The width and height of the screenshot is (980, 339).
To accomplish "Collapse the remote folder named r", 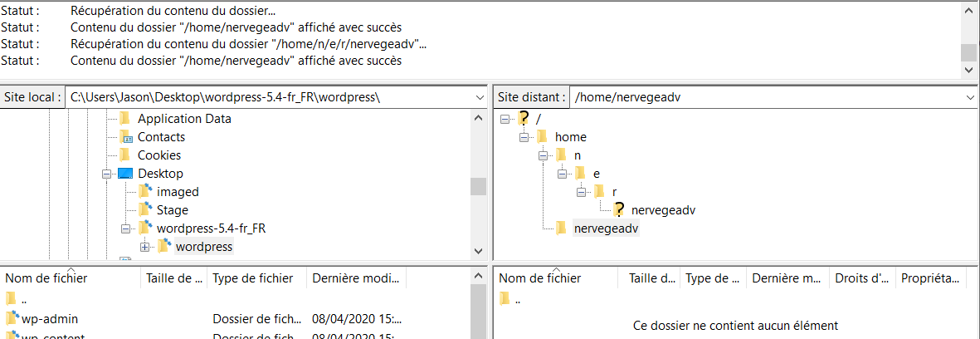I will tap(581, 192).
